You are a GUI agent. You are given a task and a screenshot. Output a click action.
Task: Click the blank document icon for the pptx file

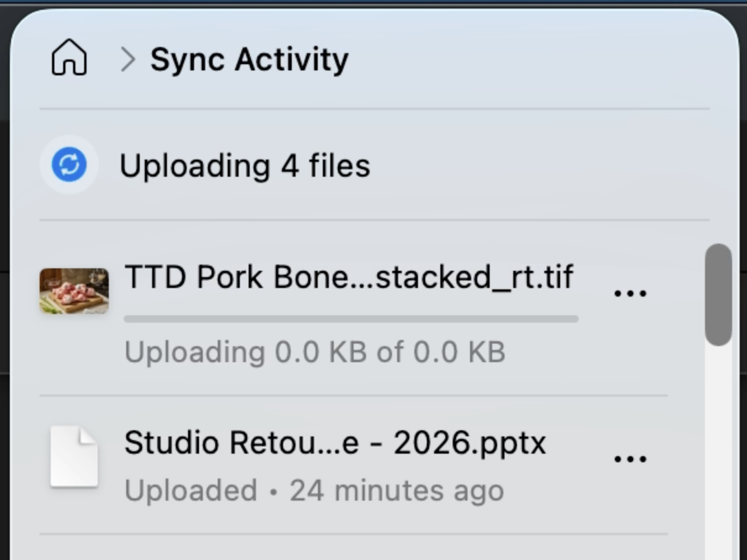pyautogui.click(x=74, y=457)
